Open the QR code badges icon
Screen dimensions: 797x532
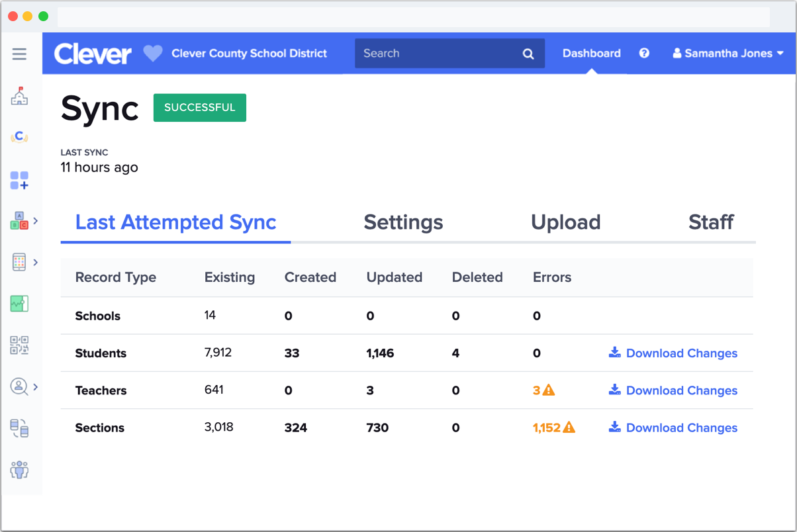19,345
